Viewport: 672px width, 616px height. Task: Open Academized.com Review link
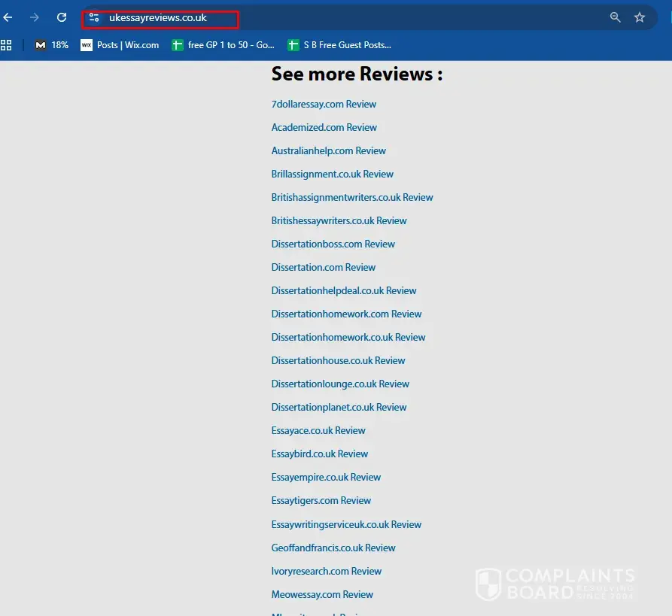(x=324, y=128)
